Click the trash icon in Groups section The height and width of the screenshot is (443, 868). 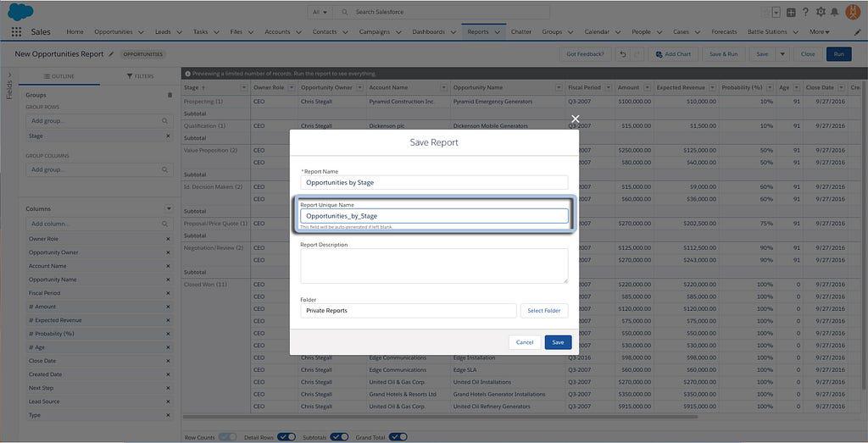(170, 95)
